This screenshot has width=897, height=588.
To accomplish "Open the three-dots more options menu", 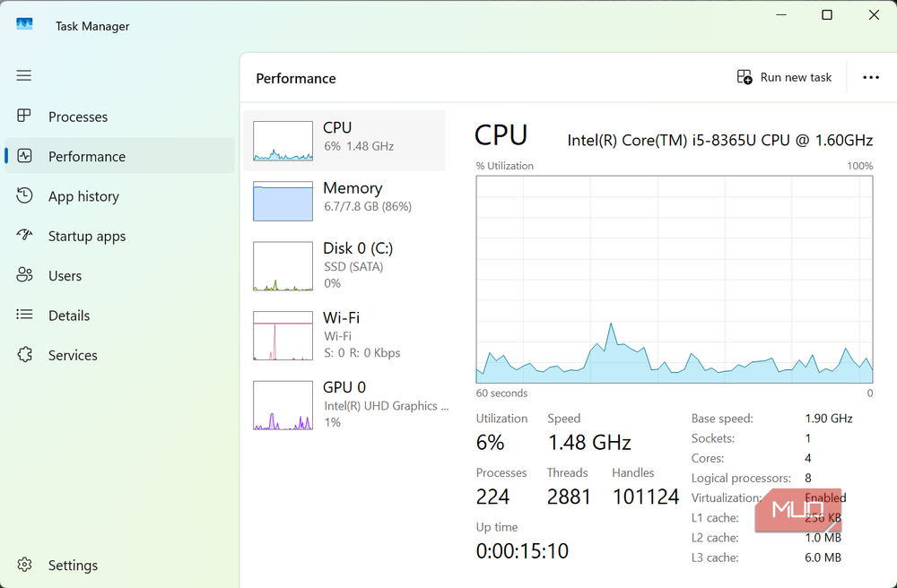I will (x=871, y=77).
